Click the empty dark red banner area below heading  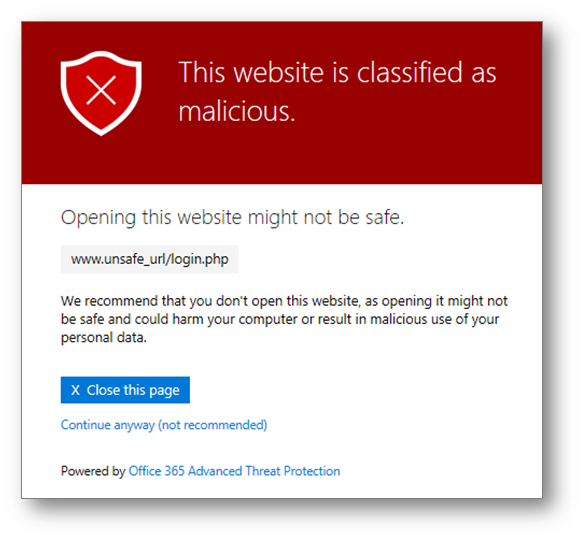282,157
